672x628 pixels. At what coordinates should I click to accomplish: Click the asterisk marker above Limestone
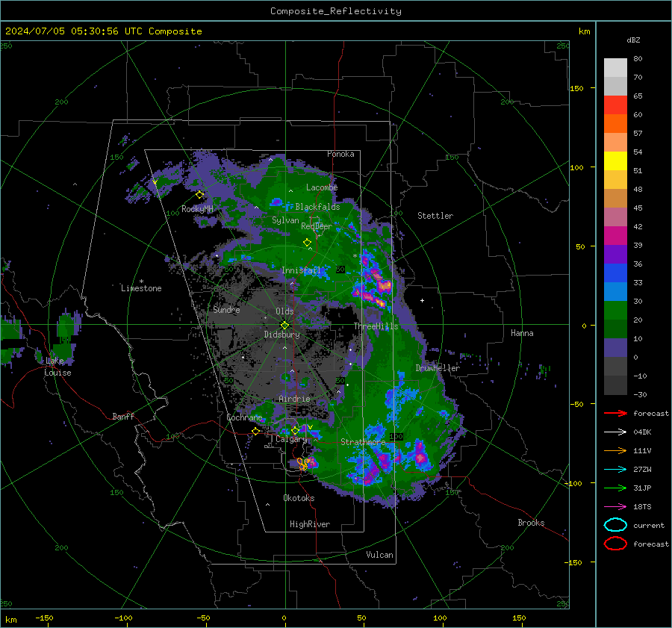pyautogui.click(x=141, y=282)
